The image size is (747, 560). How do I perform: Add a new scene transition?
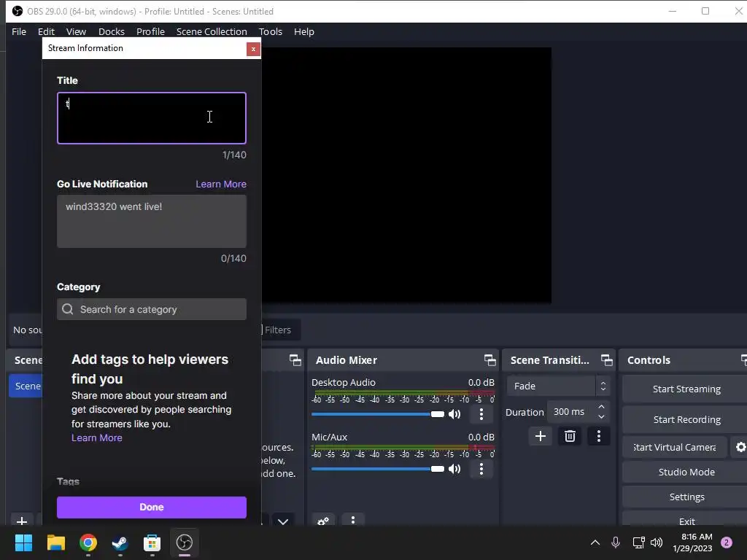(x=541, y=436)
